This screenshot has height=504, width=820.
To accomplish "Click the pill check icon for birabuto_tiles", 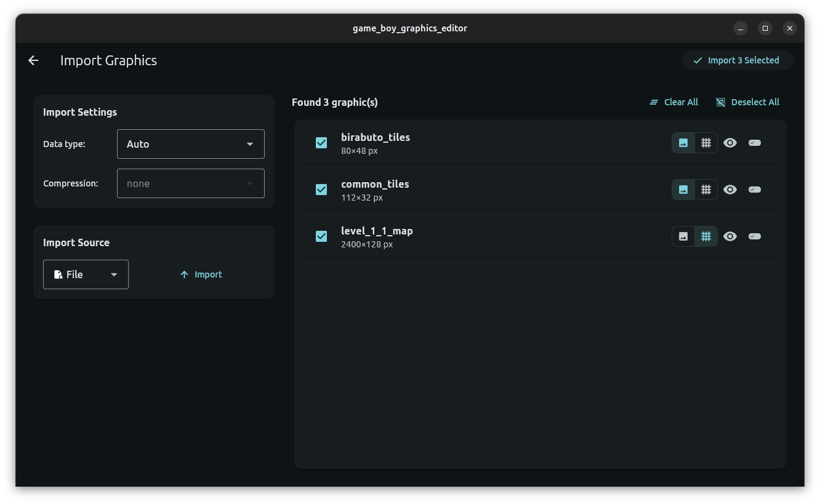I will [x=755, y=143].
